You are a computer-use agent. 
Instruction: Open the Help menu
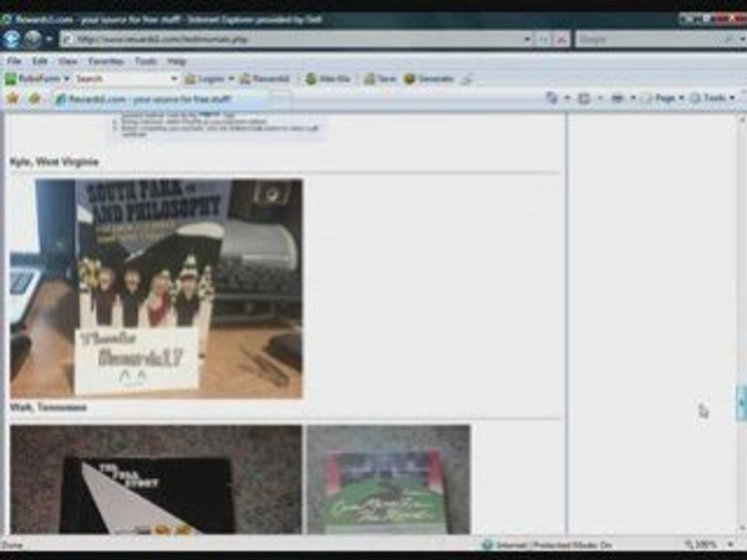click(x=177, y=61)
